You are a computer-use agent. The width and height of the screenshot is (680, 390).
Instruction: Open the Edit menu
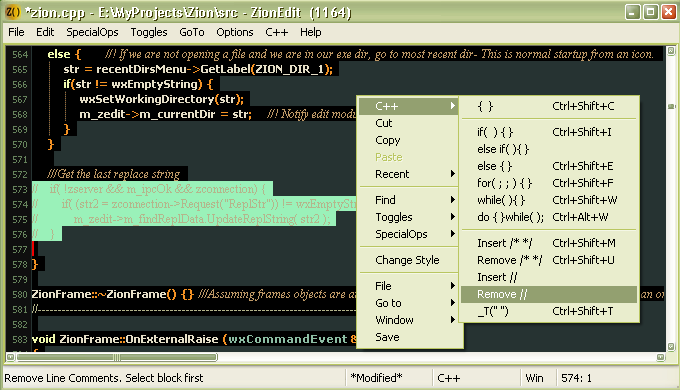click(x=45, y=32)
